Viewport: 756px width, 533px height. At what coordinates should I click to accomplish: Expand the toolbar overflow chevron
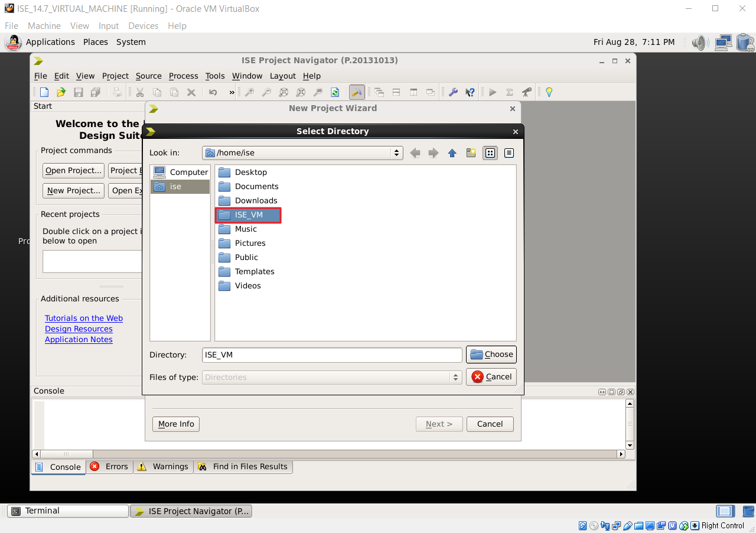(232, 92)
